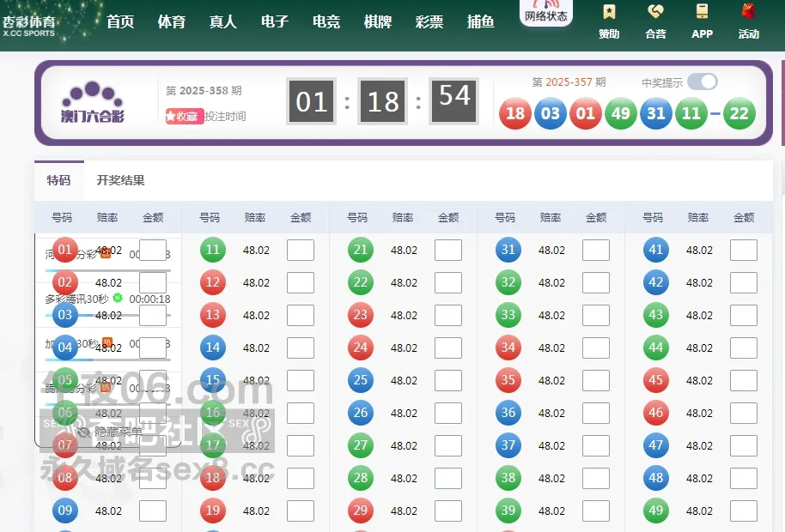Click the amount field for number 19
This screenshot has height=532, width=785.
(x=301, y=511)
